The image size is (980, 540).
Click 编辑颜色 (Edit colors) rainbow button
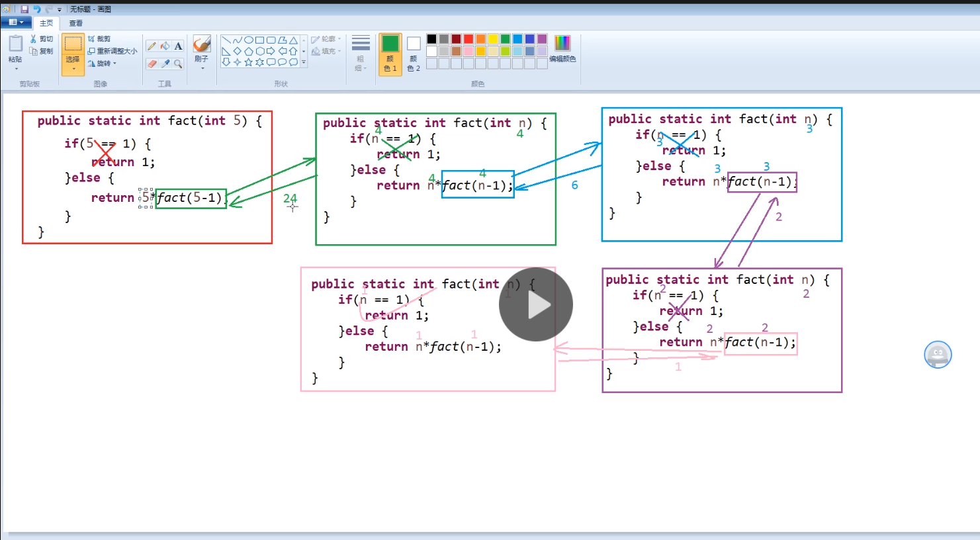(x=562, y=49)
